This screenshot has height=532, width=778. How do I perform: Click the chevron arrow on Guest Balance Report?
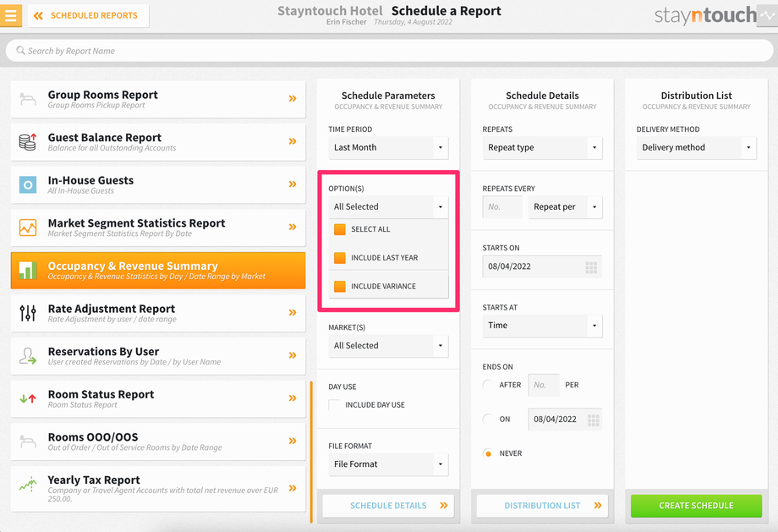tap(293, 141)
